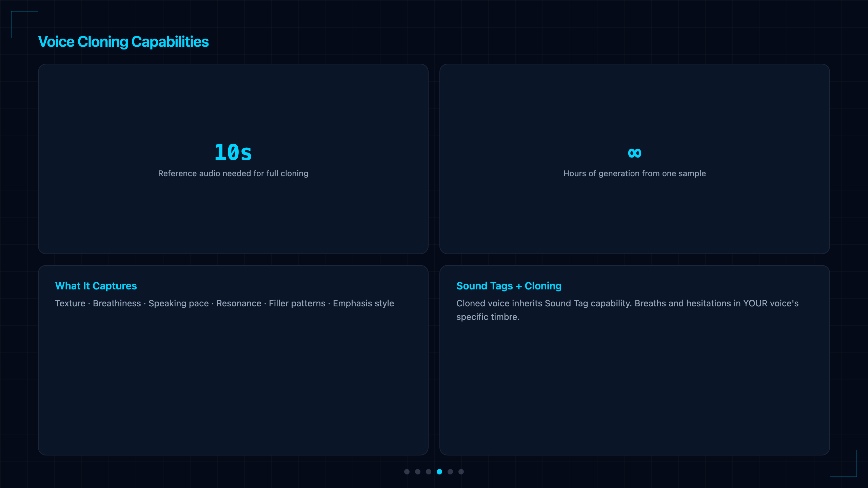The image size is (868, 488).
Task: Click the Texture, Breathiness traits list
Action: 224,303
